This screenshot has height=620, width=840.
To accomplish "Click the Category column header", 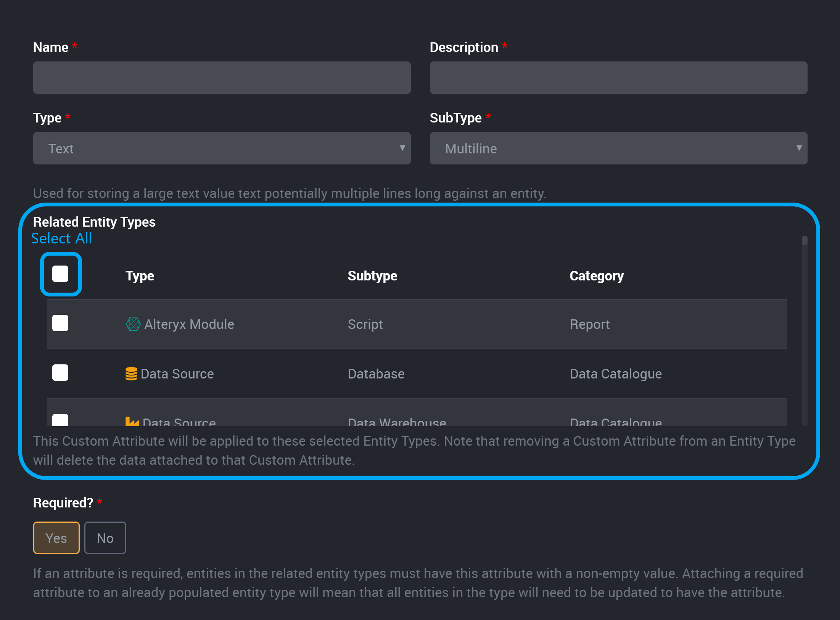I will (x=596, y=275).
